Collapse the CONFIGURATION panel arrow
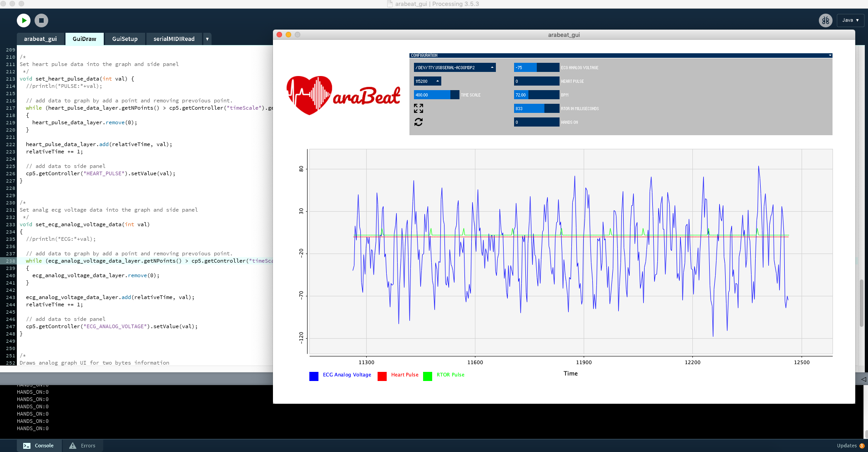 (x=830, y=56)
